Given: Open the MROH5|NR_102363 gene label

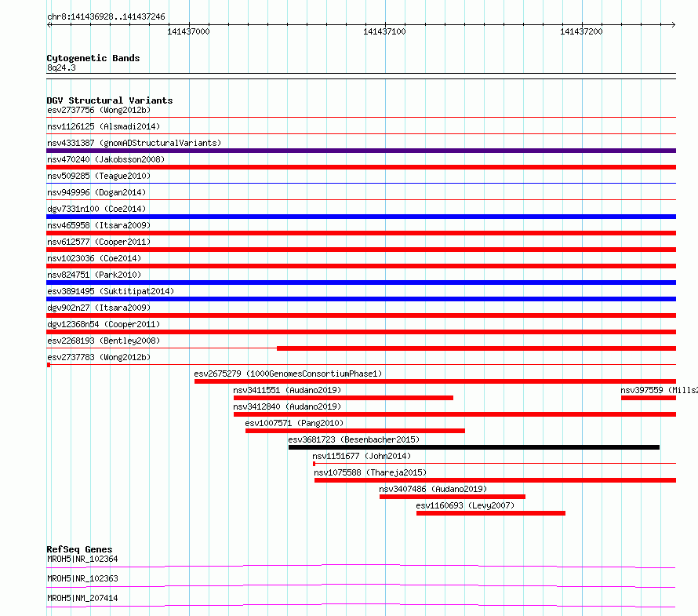Looking at the screenshot, I should (82, 578).
